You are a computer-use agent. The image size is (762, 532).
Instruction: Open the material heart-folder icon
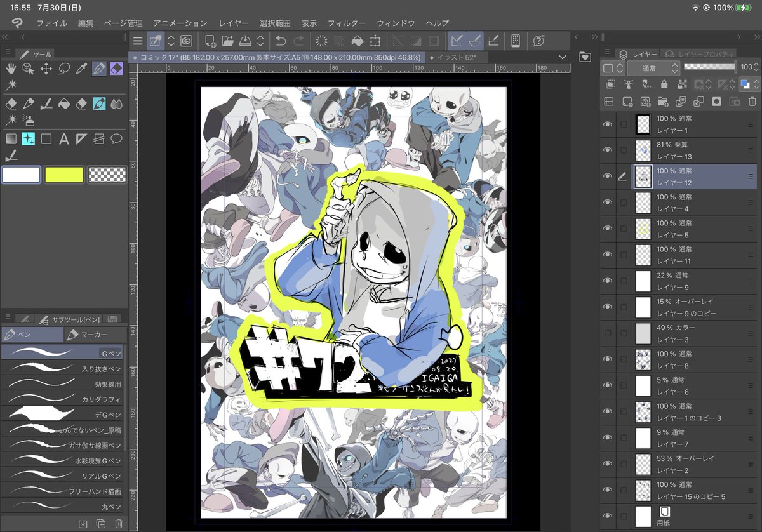pyautogui.click(x=585, y=57)
